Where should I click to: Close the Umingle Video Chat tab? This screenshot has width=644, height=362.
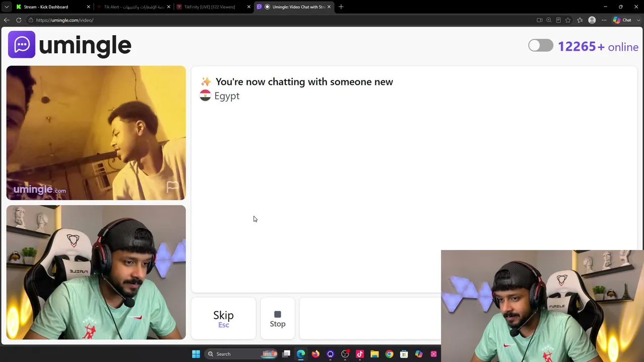pos(329,7)
